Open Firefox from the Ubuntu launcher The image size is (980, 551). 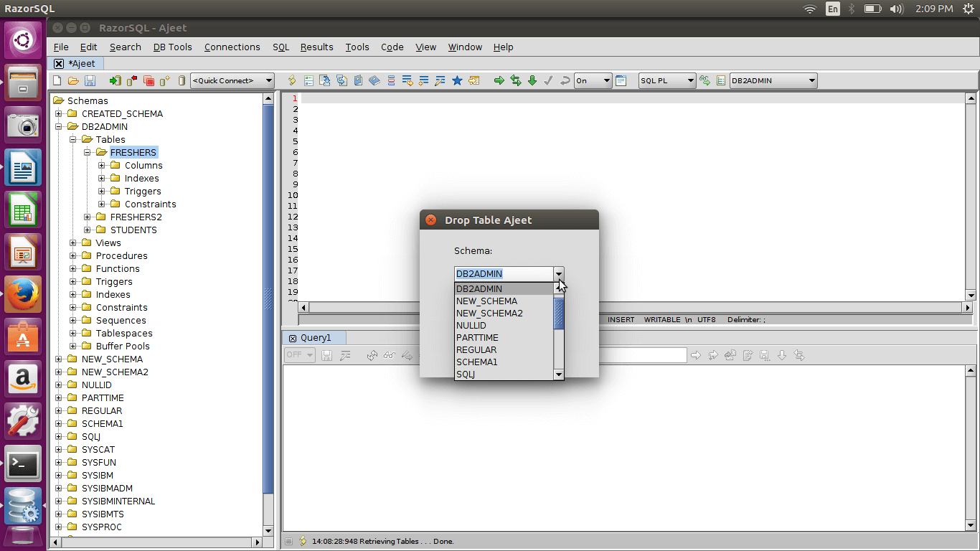[x=24, y=294]
